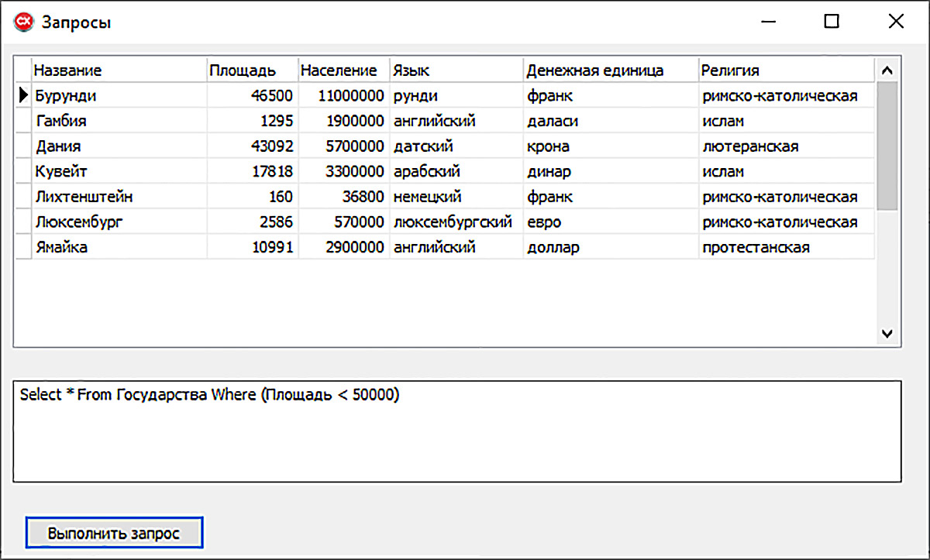Click the даласи currency cell

click(611, 121)
